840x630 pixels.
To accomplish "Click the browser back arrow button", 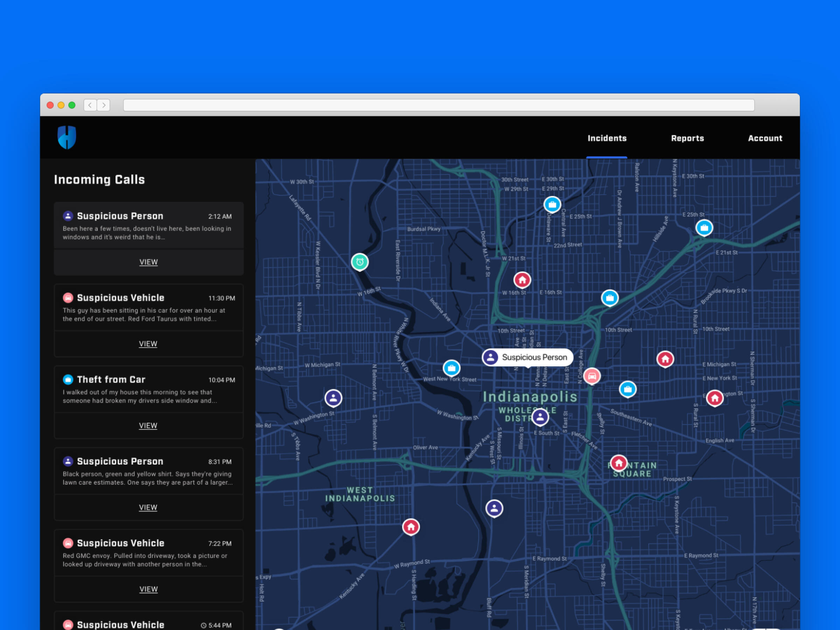I will coord(90,105).
